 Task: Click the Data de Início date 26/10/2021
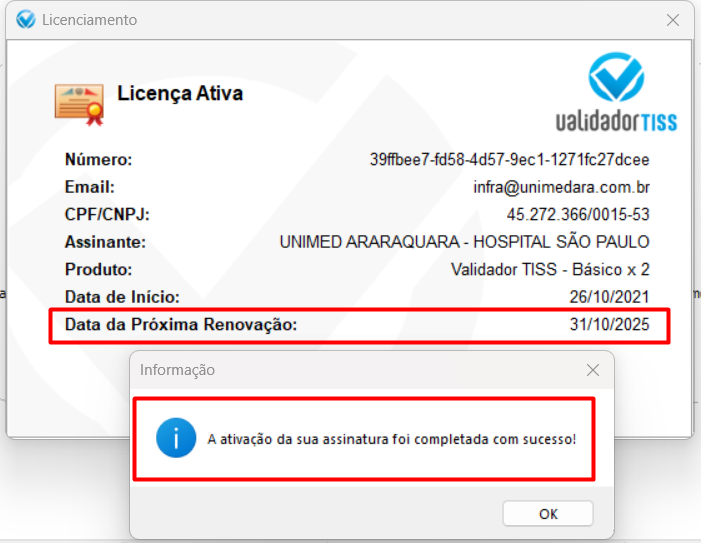(x=609, y=297)
